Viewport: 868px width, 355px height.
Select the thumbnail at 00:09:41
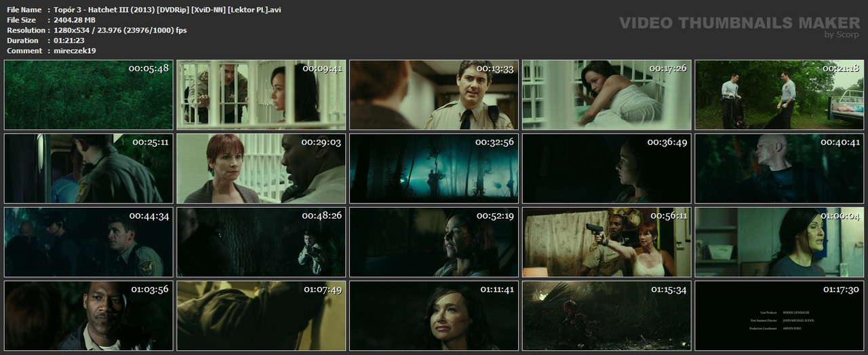pyautogui.click(x=261, y=95)
